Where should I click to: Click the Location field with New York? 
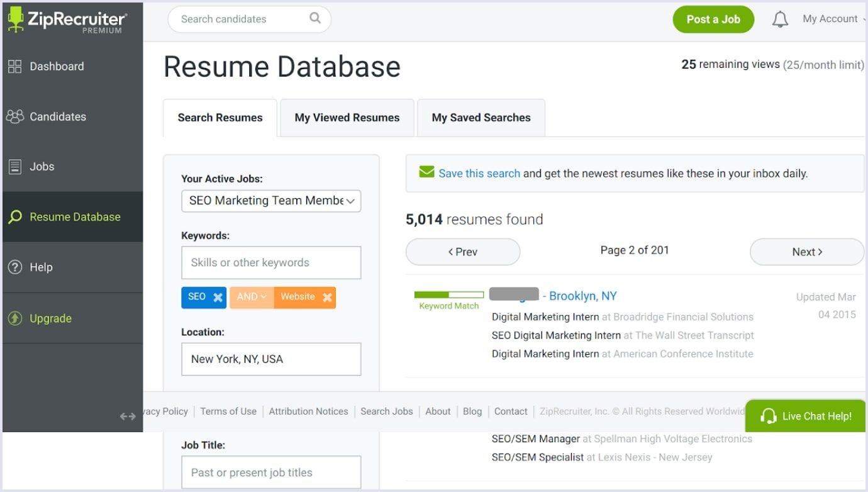[x=271, y=359]
